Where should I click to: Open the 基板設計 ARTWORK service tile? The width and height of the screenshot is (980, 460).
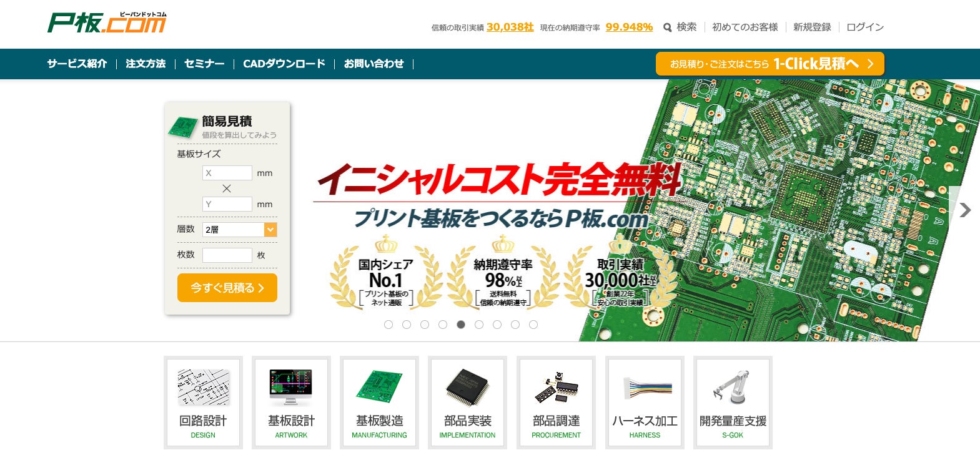[291, 403]
